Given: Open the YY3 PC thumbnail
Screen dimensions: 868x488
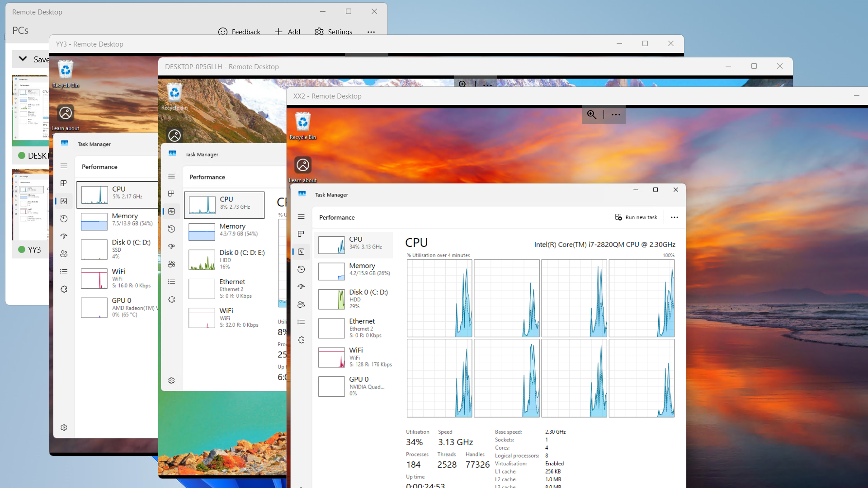Looking at the screenshot, I should (x=30, y=205).
